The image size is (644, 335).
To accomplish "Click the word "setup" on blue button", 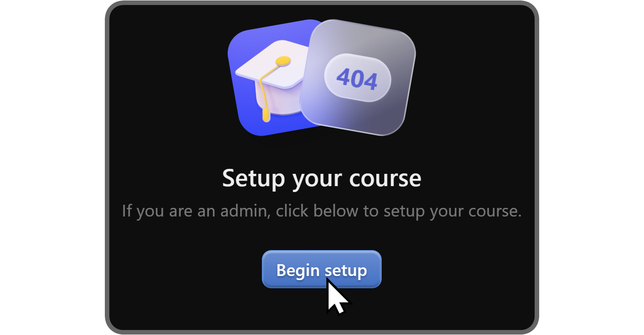I will coord(345,271).
